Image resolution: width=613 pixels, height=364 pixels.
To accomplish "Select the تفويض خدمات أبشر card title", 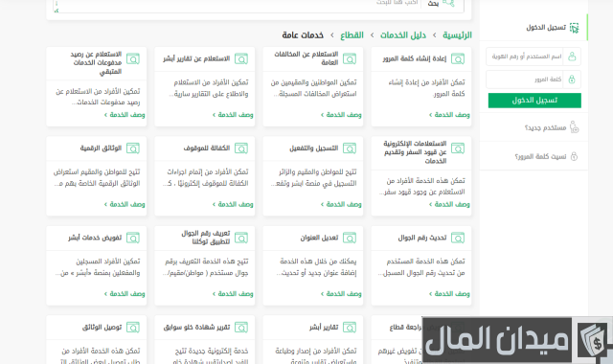I will pyautogui.click(x=95, y=238).
